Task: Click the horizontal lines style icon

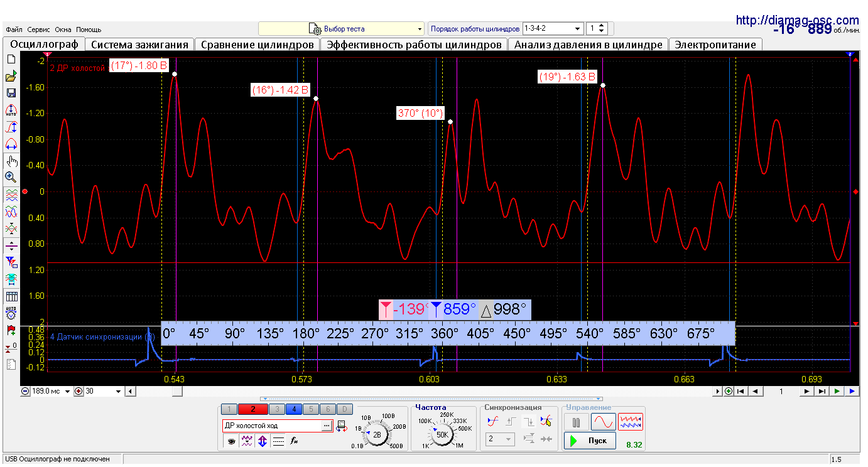Action: click(279, 441)
